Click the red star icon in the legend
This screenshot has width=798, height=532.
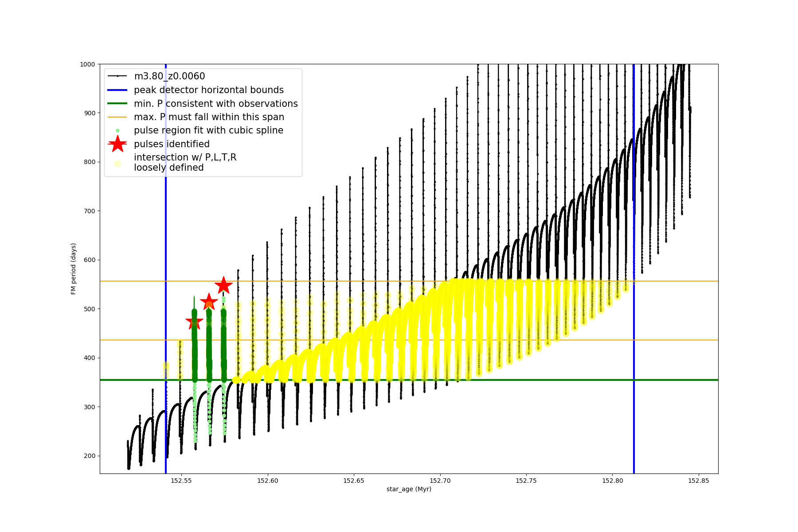117,144
